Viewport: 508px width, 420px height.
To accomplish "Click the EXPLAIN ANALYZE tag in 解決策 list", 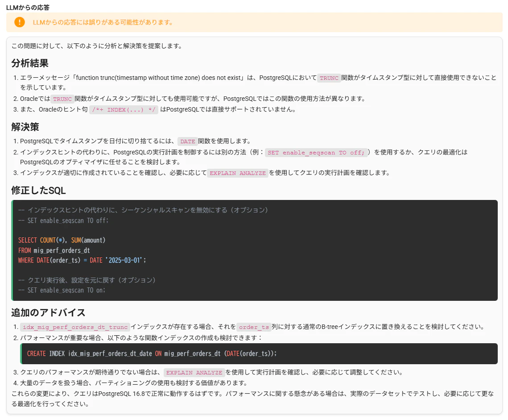I will (x=237, y=173).
